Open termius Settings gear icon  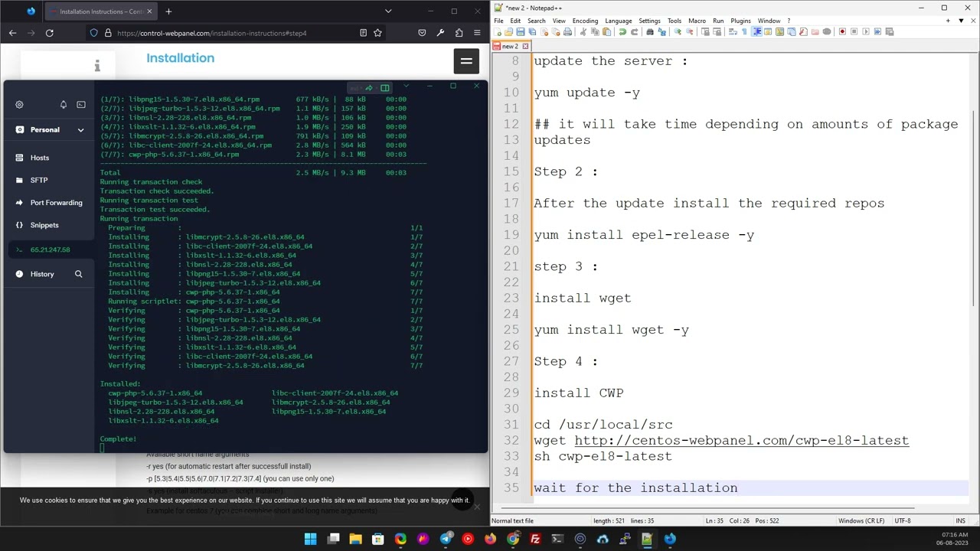(x=19, y=105)
